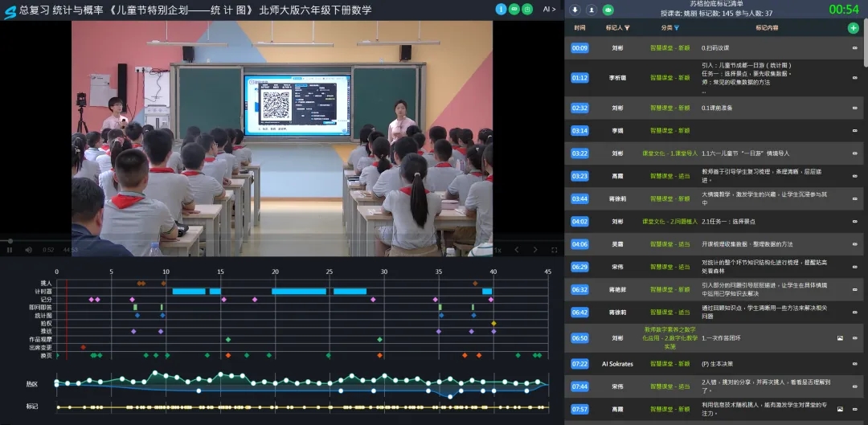The image size is (868, 425).
Task: Mute the video volume speaker icon
Action: [x=28, y=250]
